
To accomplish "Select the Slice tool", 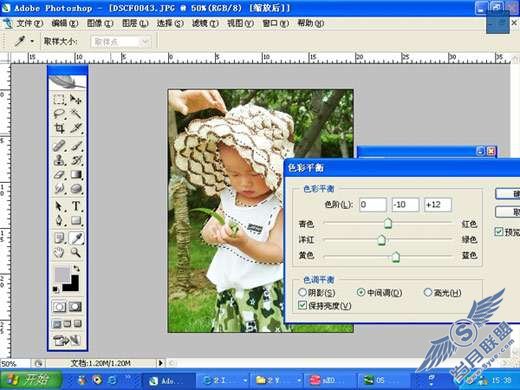I will tap(76, 128).
